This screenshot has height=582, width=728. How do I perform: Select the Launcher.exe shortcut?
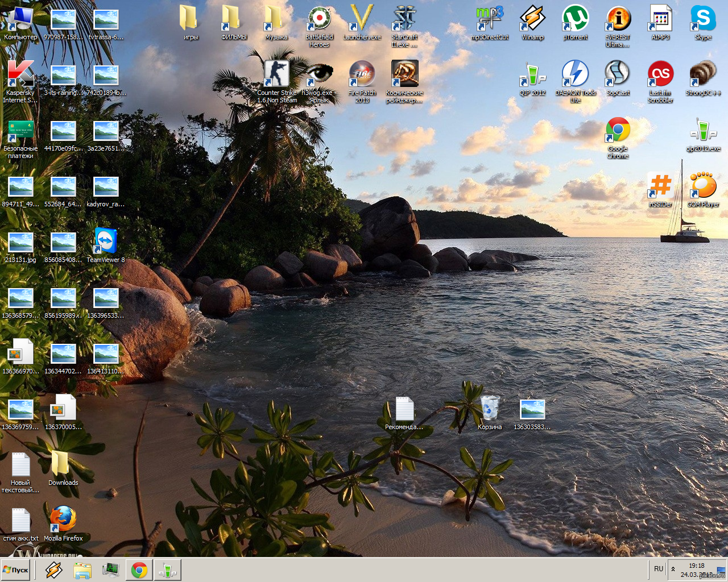[x=362, y=23]
